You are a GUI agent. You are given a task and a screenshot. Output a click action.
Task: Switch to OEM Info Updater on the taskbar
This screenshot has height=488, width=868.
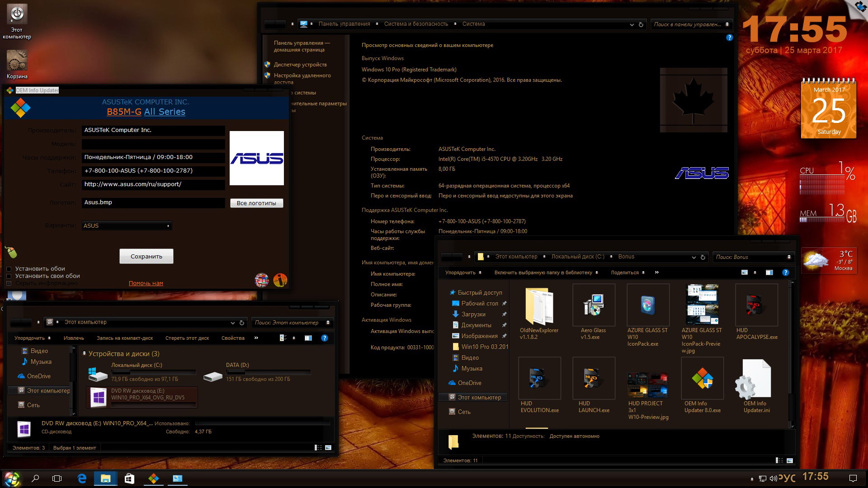coord(154,479)
